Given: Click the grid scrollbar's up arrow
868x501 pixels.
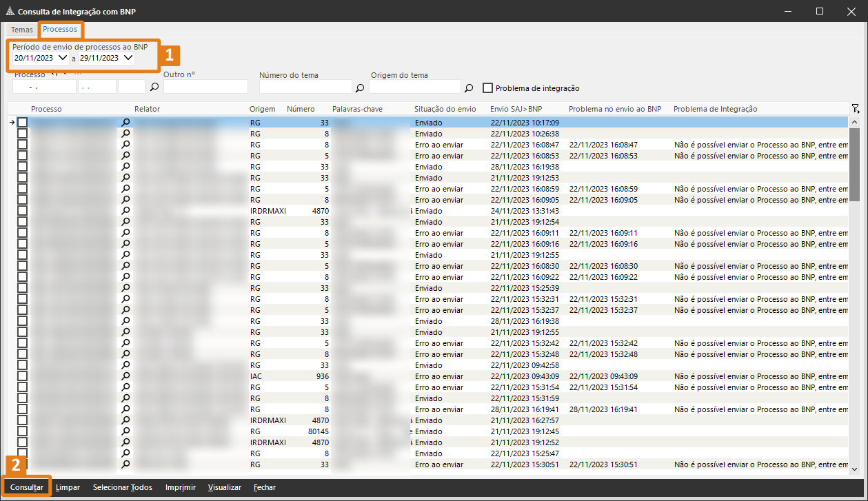Looking at the screenshot, I should 855,122.
